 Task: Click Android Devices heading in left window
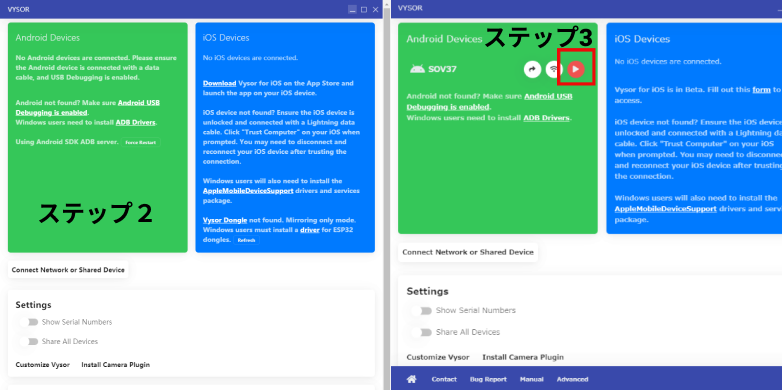[47, 38]
